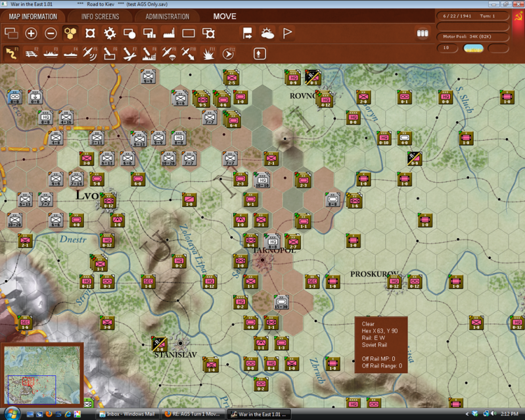Viewport: 525px width, 420px height.
Task: Toggle the rectangle-with-bars map overlay icon
Action: tap(149, 33)
